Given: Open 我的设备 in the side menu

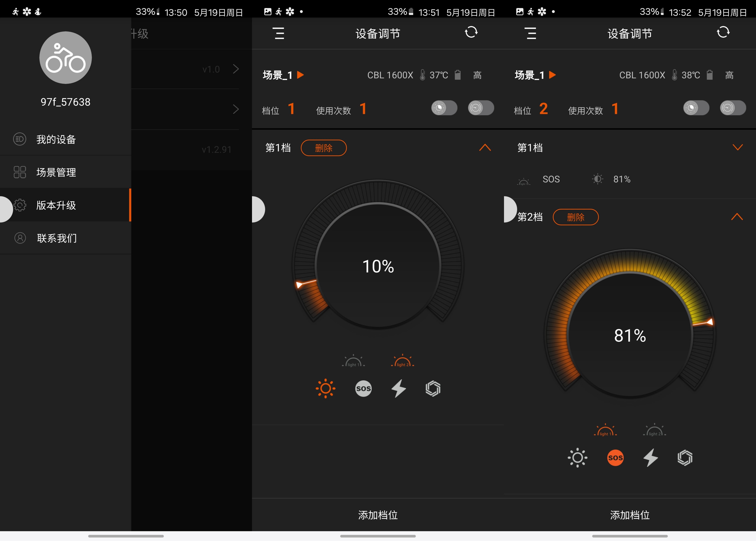Looking at the screenshot, I should [56, 139].
